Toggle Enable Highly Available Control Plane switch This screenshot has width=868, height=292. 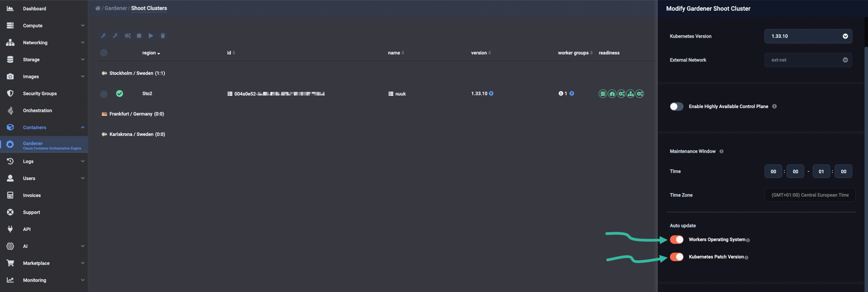click(676, 106)
